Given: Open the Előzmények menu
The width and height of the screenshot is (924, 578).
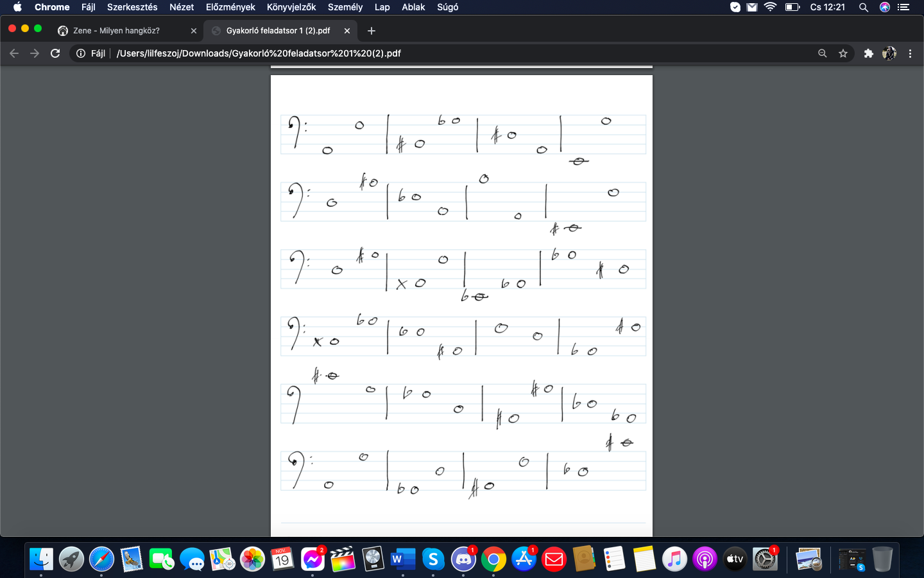Looking at the screenshot, I should coord(230,7).
